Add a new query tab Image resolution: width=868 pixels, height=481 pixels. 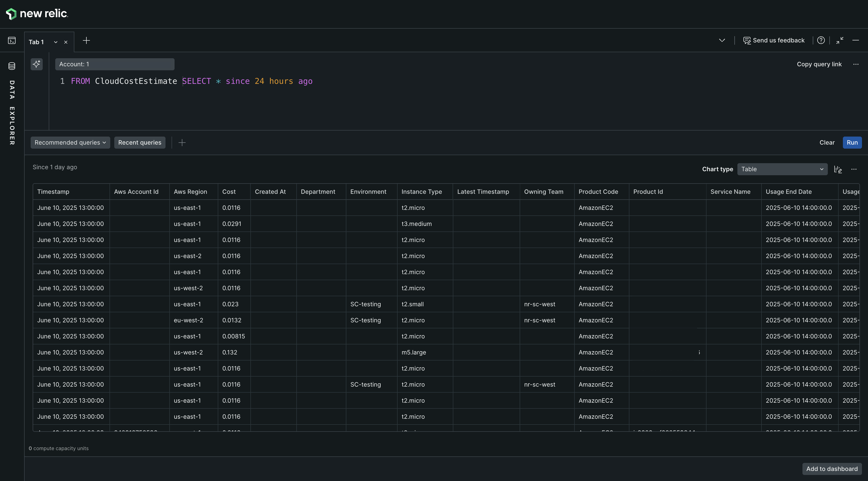(86, 41)
